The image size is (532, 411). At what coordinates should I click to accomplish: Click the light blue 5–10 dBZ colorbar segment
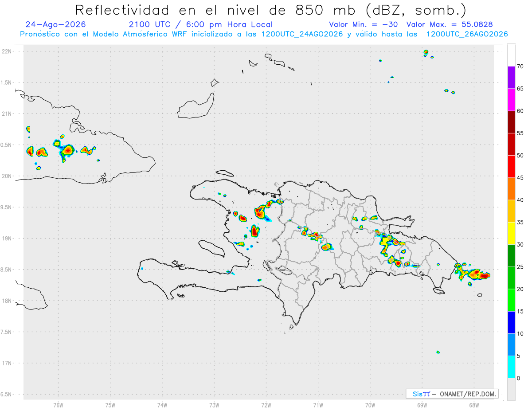click(511, 345)
